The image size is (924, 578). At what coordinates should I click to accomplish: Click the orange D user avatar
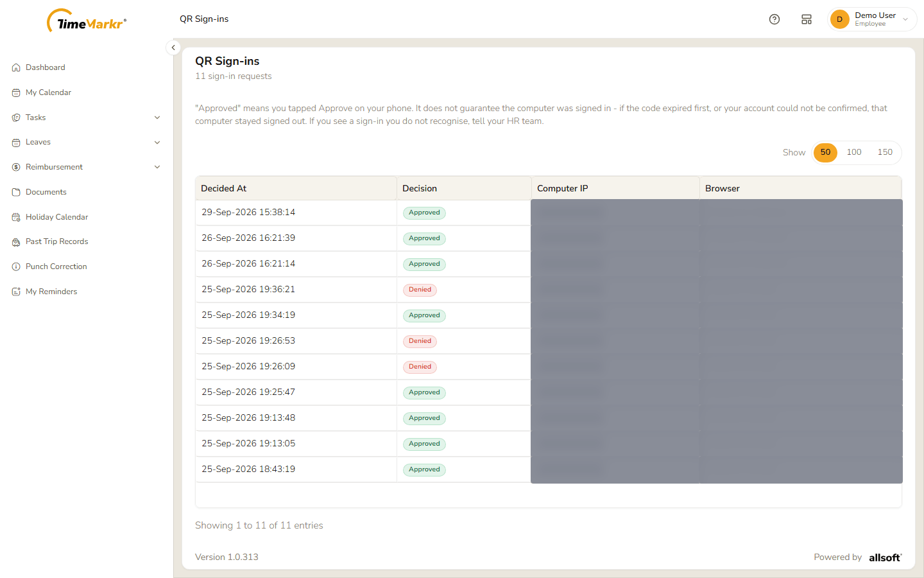(839, 19)
